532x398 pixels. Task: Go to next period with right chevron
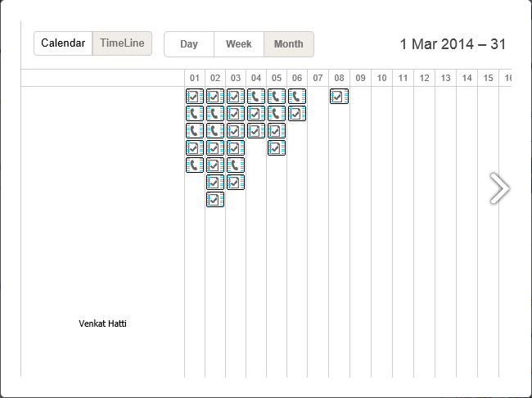499,188
